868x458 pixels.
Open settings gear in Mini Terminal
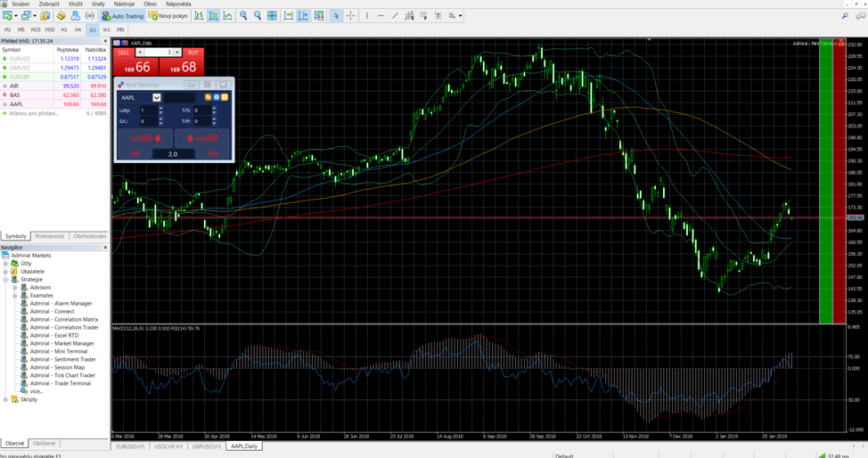pyautogui.click(x=216, y=97)
